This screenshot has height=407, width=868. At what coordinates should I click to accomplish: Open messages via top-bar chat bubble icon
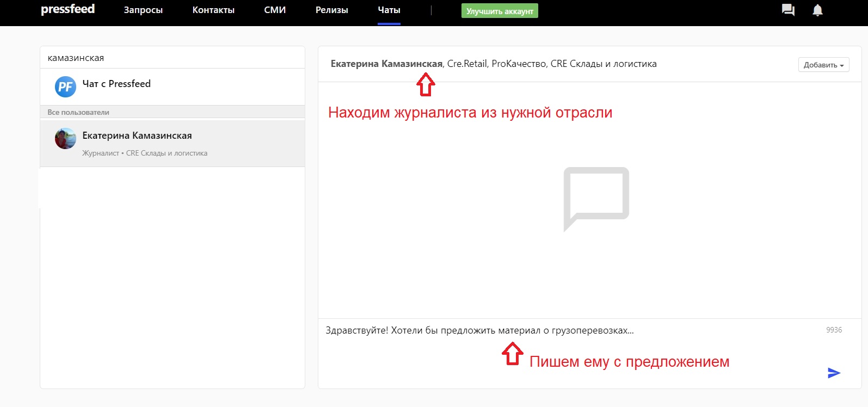click(788, 10)
